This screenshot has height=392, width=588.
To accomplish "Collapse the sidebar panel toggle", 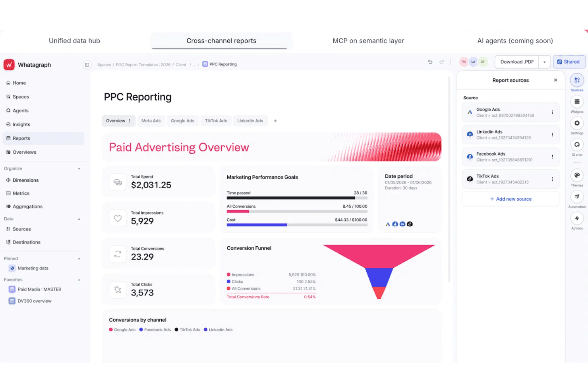I will (x=87, y=65).
